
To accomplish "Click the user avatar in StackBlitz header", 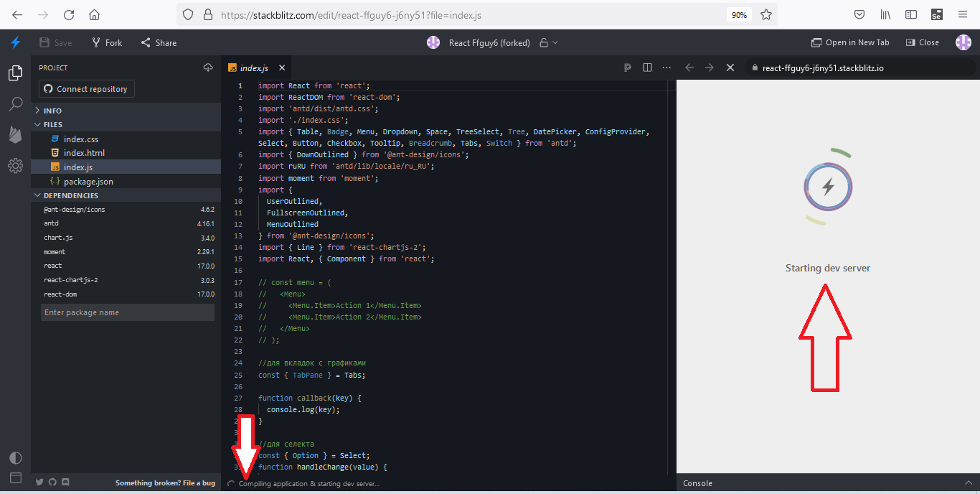I will (x=963, y=42).
